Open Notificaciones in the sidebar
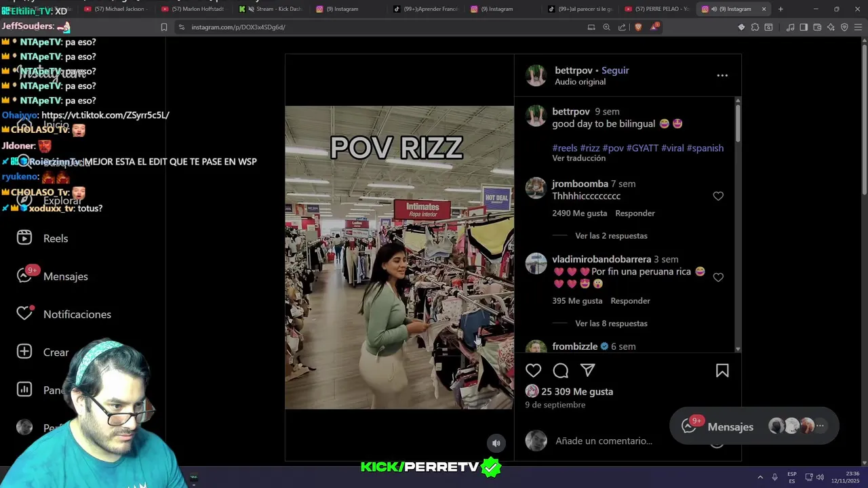Viewport: 868px width, 488px height. tap(64, 314)
